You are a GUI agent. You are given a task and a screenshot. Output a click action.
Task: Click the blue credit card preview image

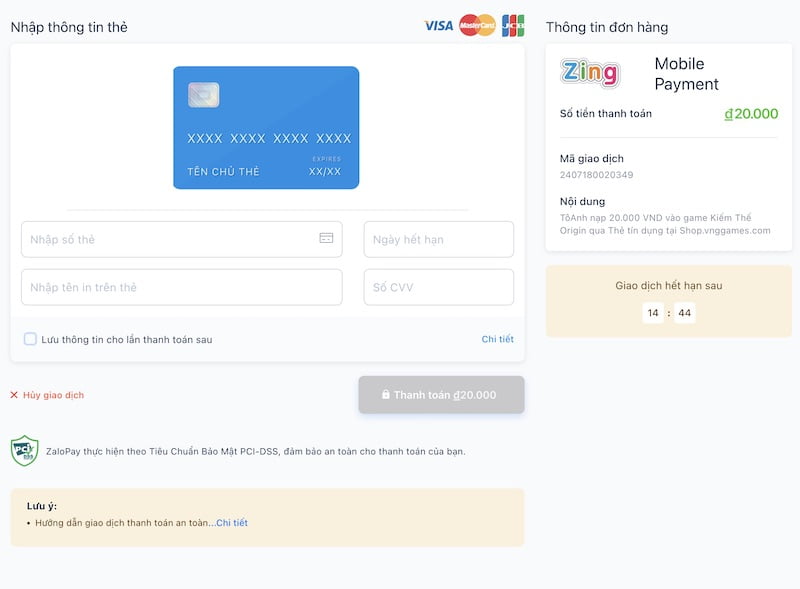coord(266,127)
